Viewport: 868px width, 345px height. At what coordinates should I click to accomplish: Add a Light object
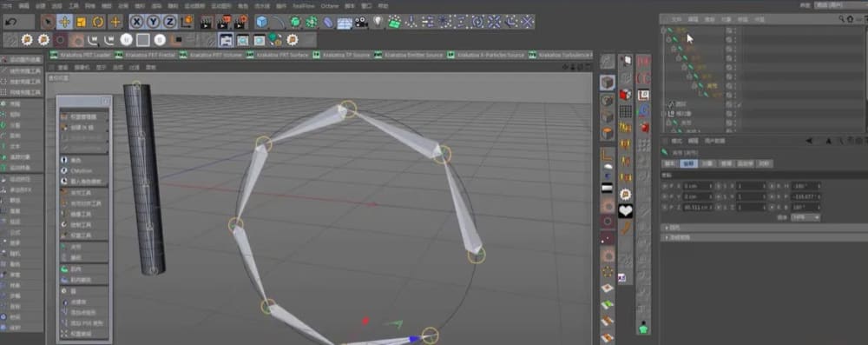pyautogui.click(x=378, y=23)
